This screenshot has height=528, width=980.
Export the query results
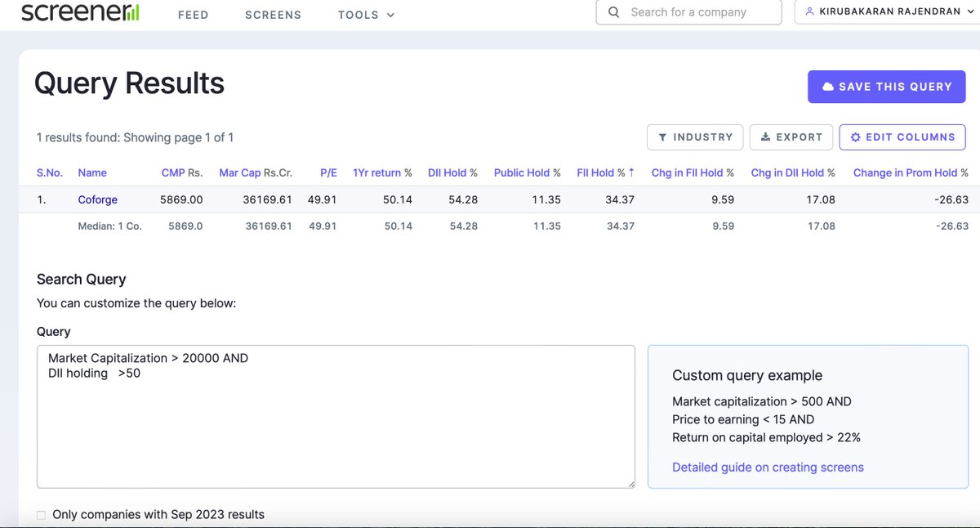pyautogui.click(x=791, y=137)
